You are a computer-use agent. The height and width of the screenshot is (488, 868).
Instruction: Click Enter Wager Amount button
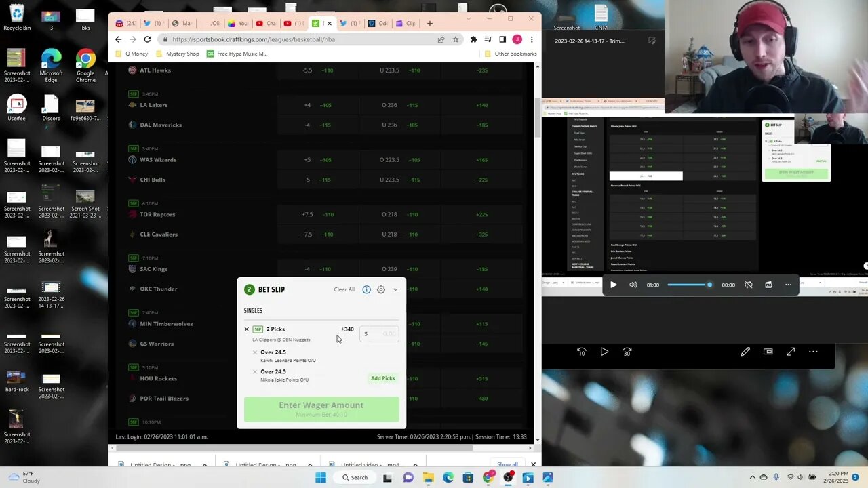point(321,409)
